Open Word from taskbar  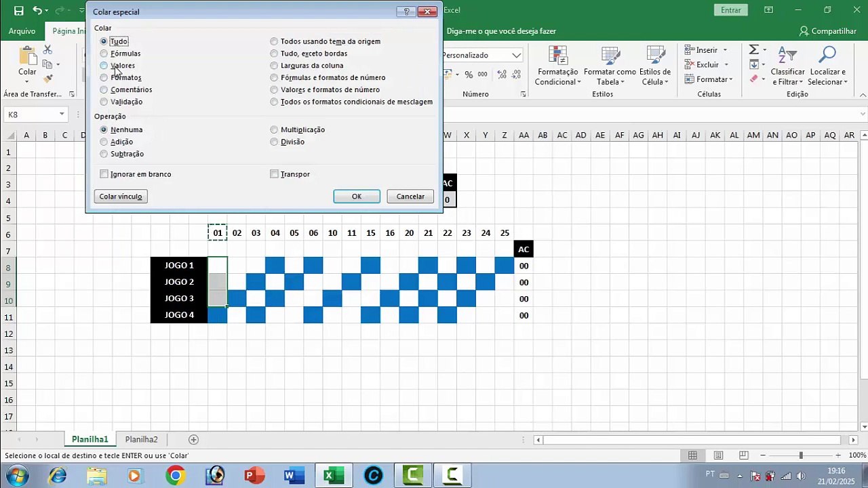pos(294,476)
